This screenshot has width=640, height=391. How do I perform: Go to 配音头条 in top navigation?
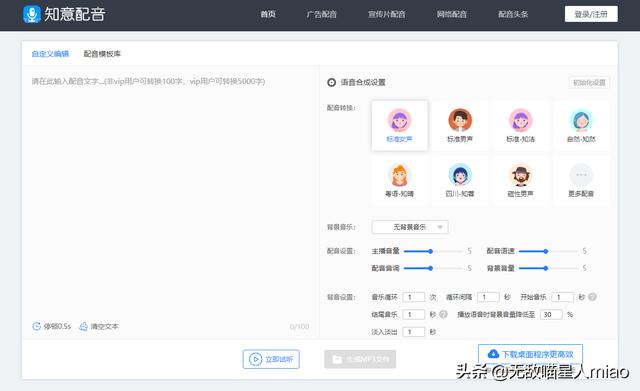pos(513,14)
